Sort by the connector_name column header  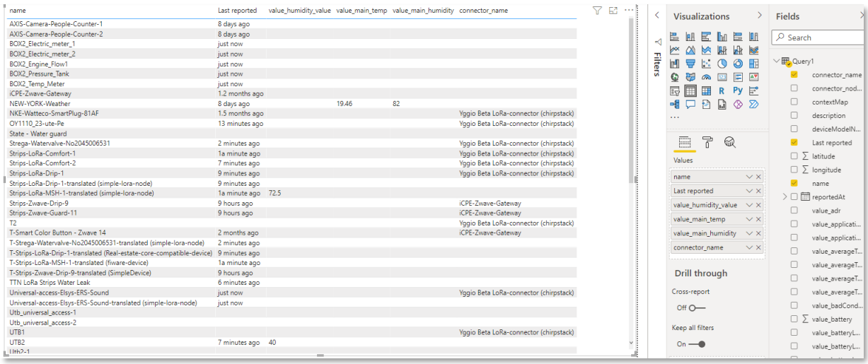tap(483, 11)
